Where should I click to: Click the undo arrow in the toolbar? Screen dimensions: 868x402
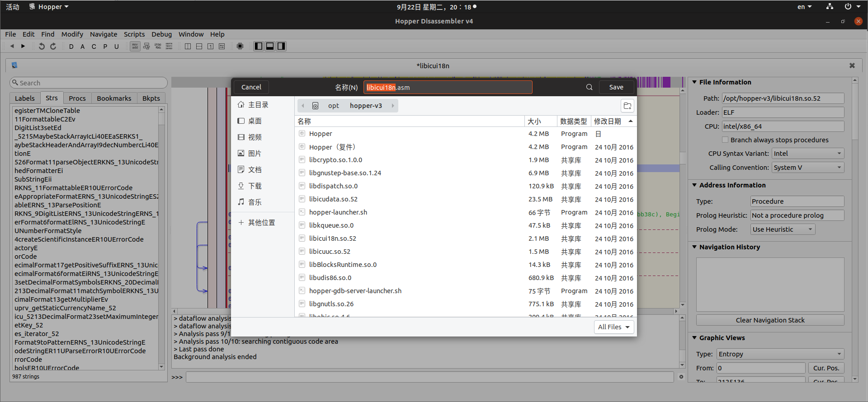click(42, 46)
